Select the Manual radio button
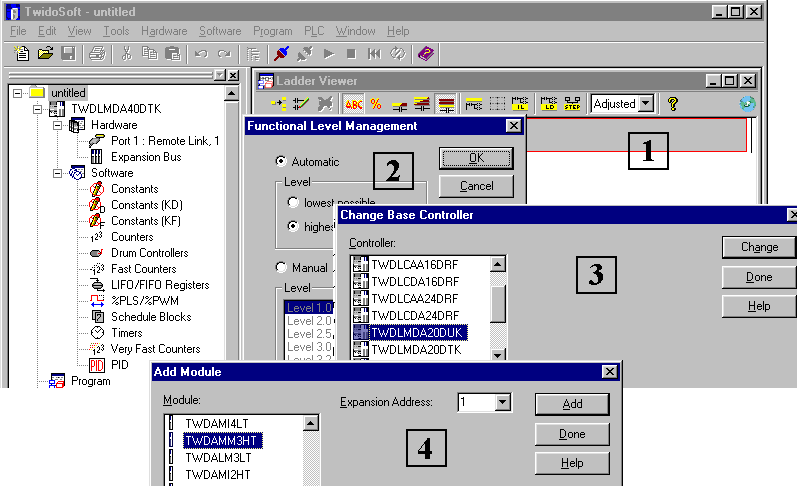This screenshot has height=489, width=797. [281, 267]
